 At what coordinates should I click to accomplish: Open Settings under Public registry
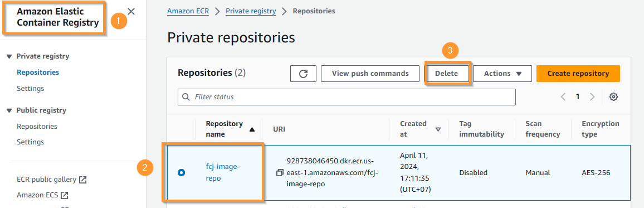(31, 142)
